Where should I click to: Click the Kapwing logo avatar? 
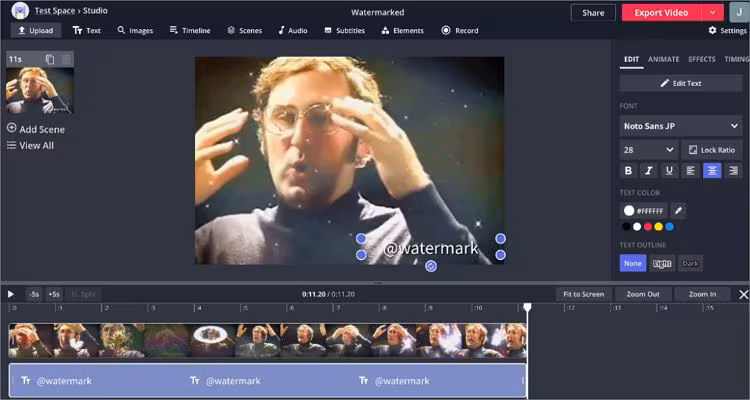tap(20, 11)
